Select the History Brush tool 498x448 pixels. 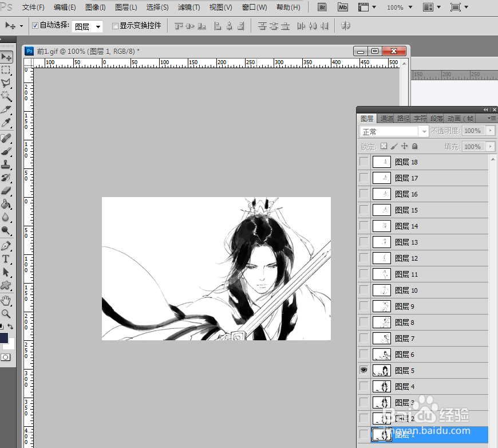tap(6, 178)
